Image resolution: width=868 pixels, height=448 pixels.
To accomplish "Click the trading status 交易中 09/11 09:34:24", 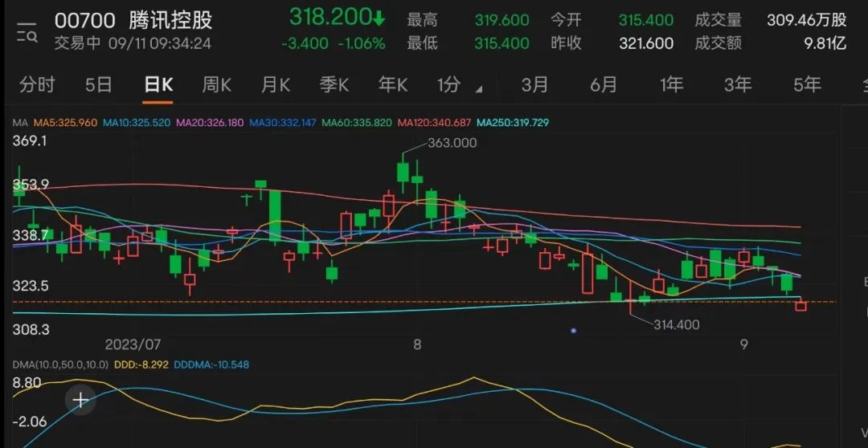I will [x=133, y=43].
